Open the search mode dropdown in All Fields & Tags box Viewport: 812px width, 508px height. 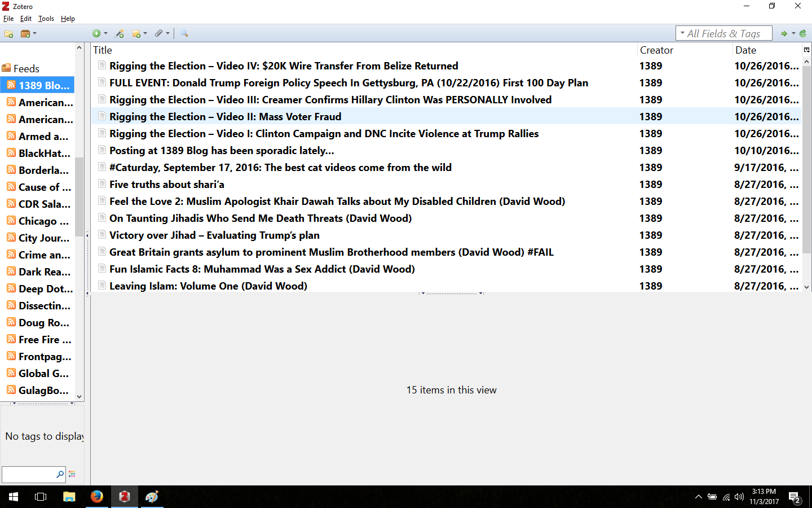(x=682, y=33)
